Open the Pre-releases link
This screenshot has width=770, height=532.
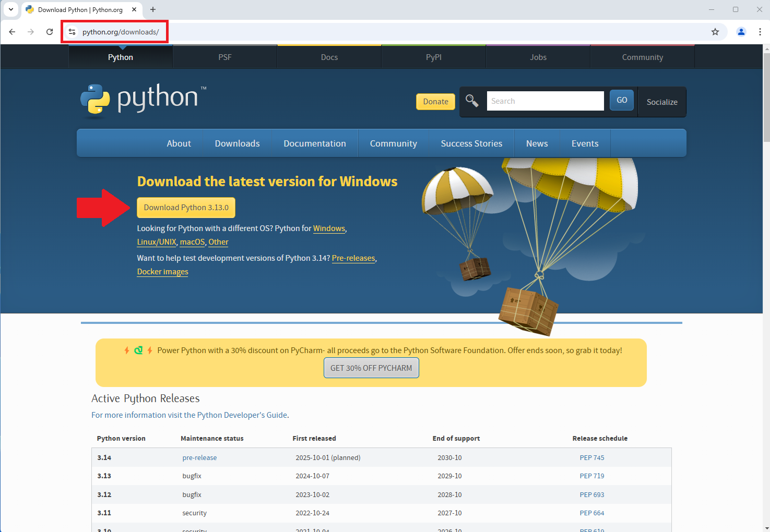(x=353, y=258)
